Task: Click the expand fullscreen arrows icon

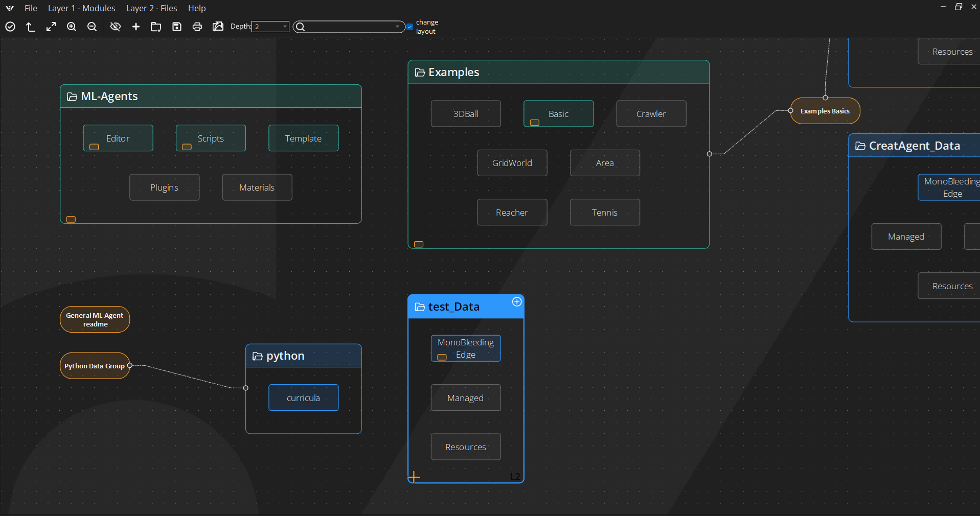Action: (x=51, y=27)
